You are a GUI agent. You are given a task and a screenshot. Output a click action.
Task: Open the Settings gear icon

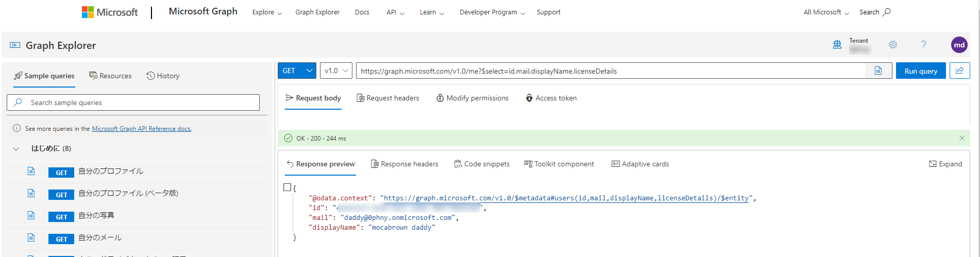coord(893,45)
